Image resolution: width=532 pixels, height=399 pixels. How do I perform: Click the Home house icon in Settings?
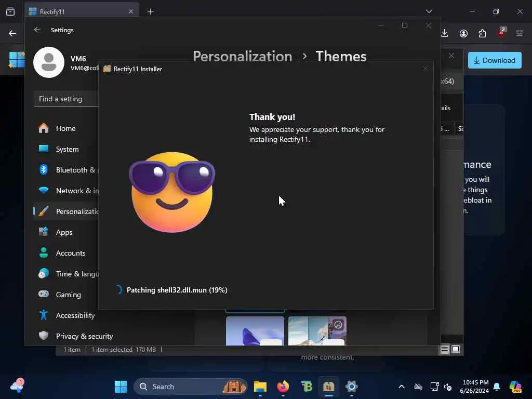click(44, 128)
